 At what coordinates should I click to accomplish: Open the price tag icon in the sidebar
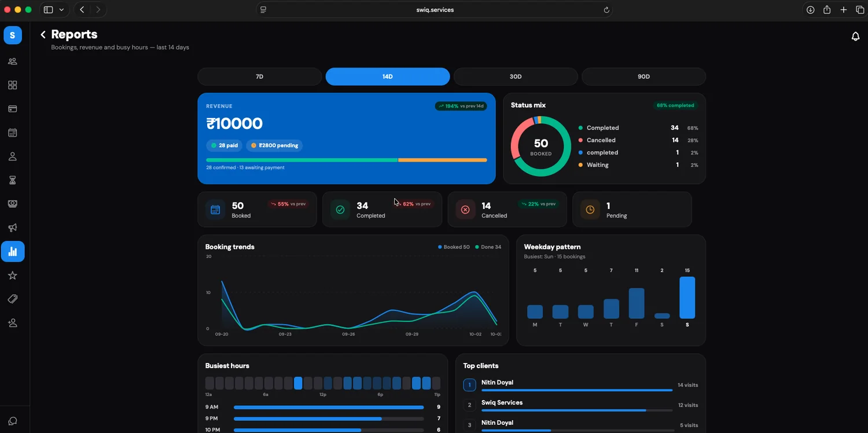tap(13, 299)
